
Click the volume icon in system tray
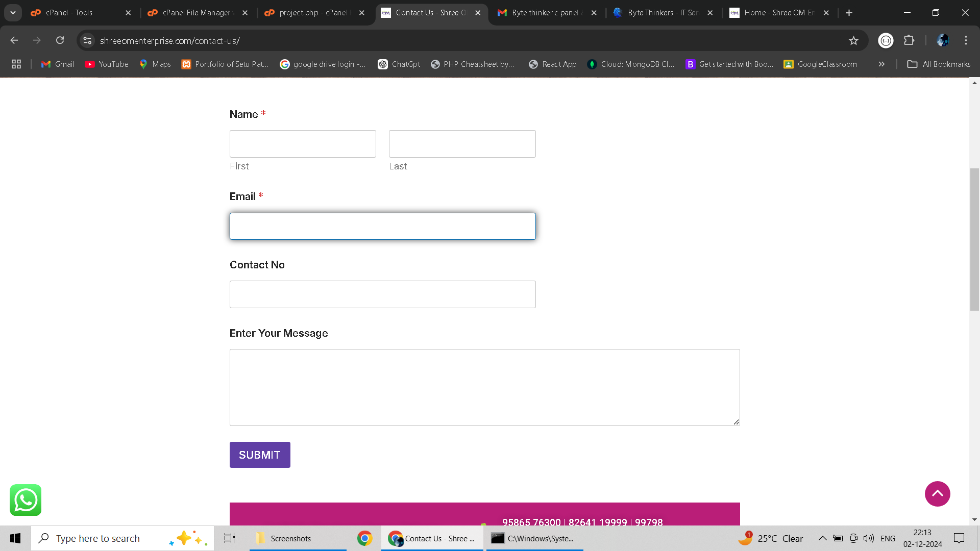tap(868, 538)
